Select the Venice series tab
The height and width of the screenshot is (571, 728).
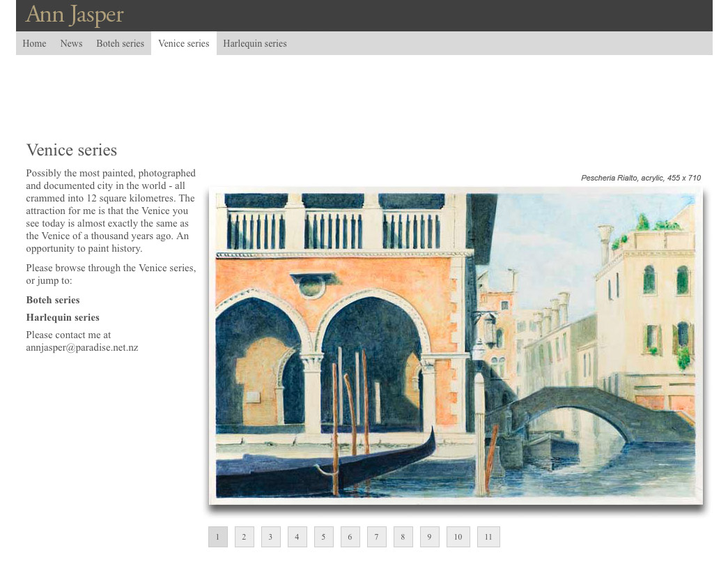point(183,43)
